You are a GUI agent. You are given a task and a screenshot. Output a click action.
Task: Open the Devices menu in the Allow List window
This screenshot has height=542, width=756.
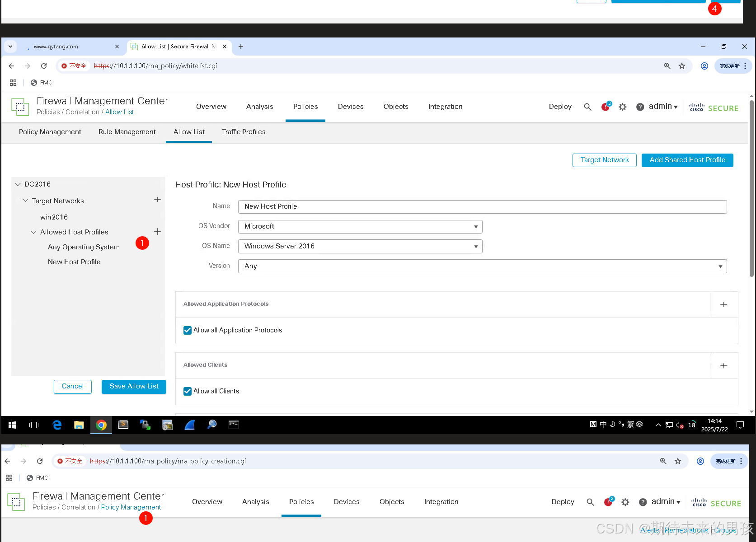pyautogui.click(x=351, y=107)
